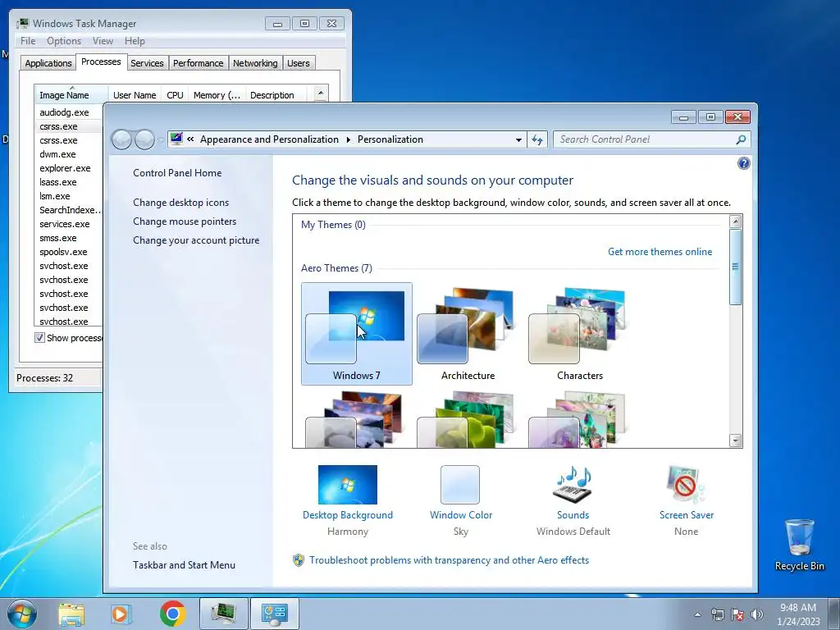840x630 pixels.
Task: Switch to the Services tab
Action: tap(147, 63)
